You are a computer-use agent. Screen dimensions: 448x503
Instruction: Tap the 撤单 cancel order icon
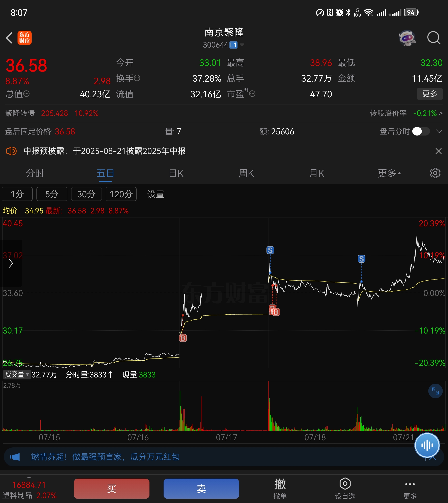280,489
